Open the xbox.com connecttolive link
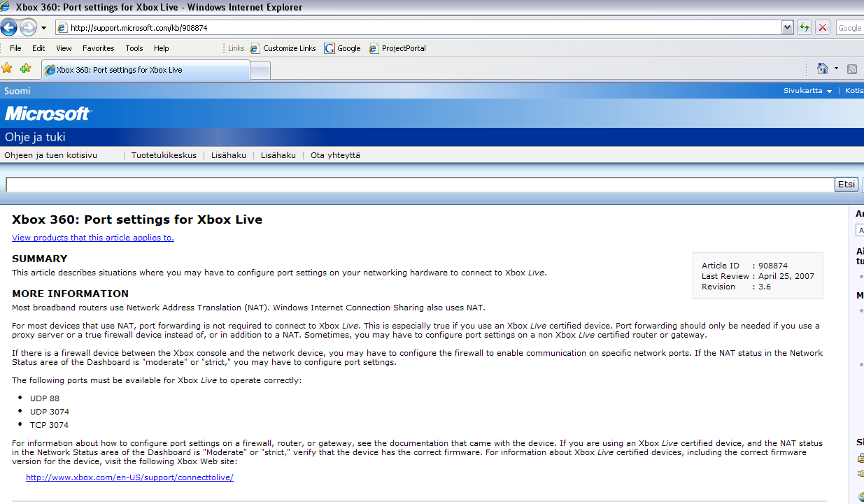 pos(129,477)
